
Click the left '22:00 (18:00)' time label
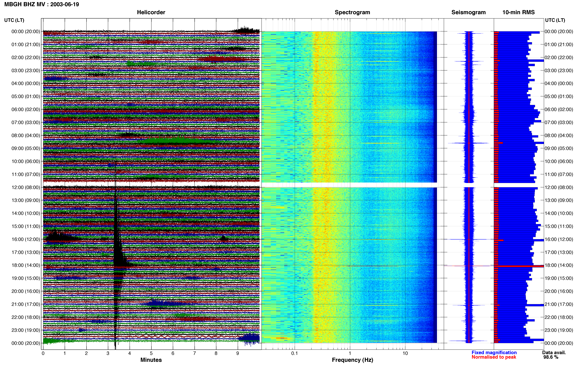click(x=26, y=317)
